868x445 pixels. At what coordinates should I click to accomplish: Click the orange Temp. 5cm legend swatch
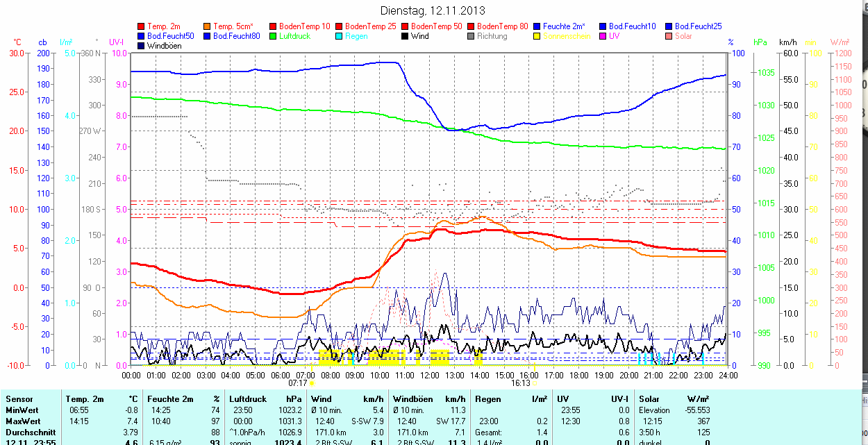point(208,26)
